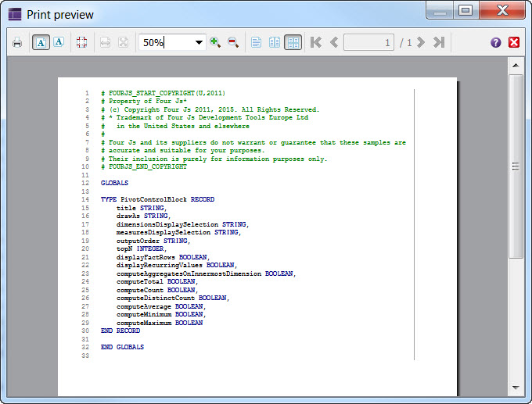Open help with the question mark icon

(x=496, y=42)
